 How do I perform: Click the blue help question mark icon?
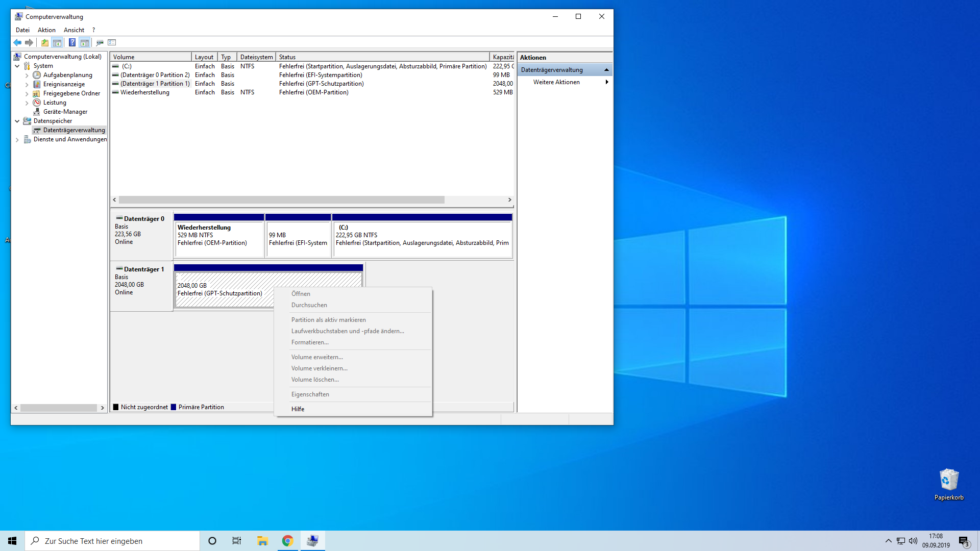(72, 43)
